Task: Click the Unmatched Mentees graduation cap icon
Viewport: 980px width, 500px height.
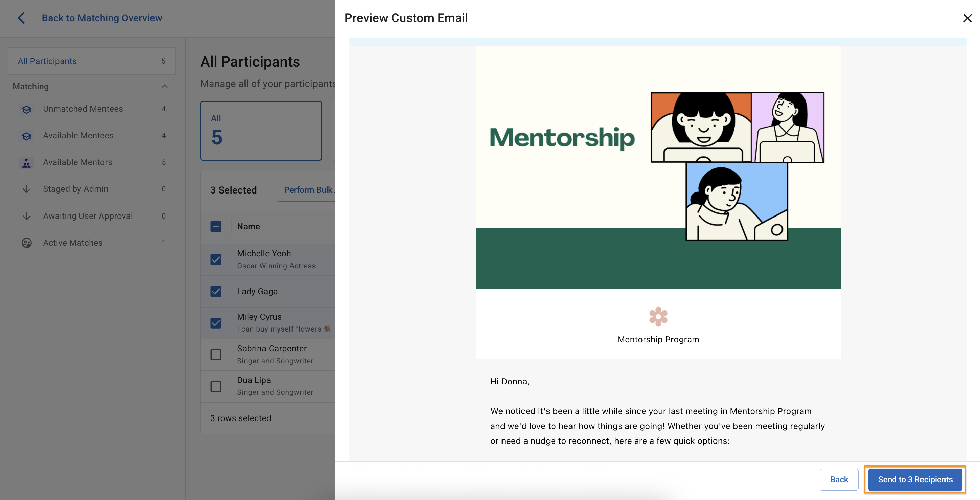Action: coord(26,109)
